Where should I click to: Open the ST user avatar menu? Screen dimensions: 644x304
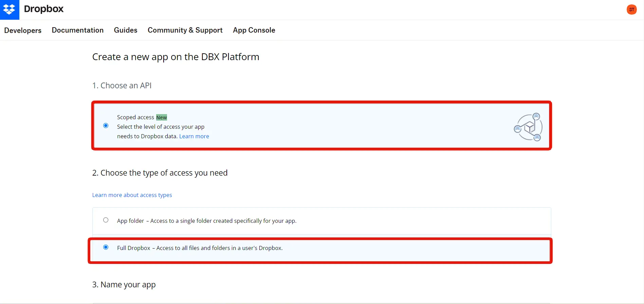point(631,10)
